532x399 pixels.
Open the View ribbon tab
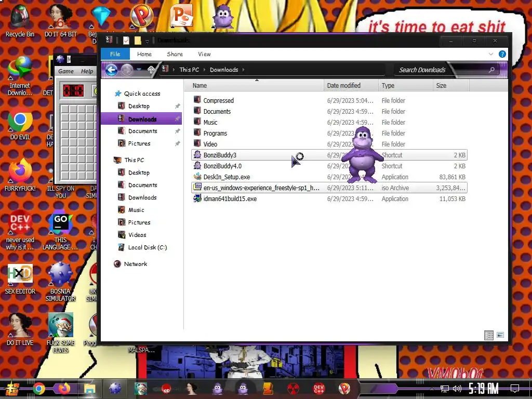(204, 54)
